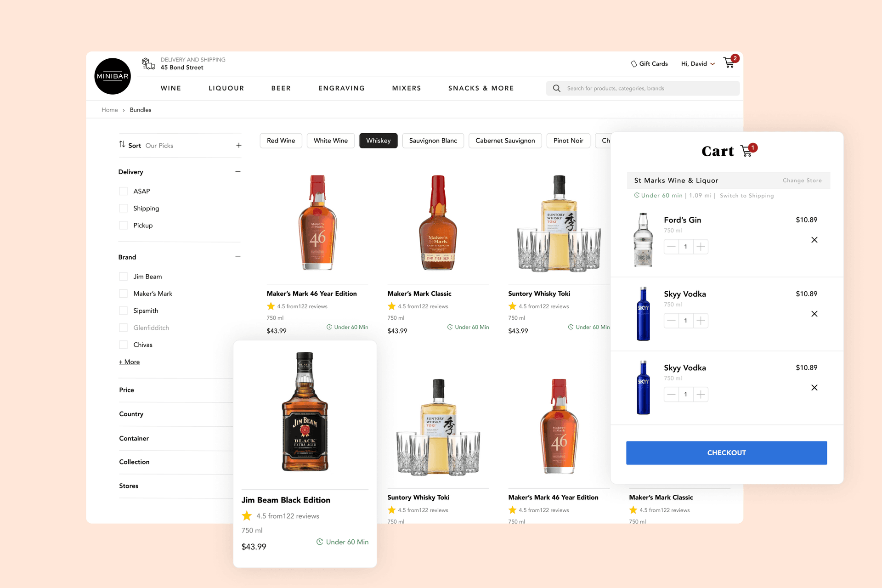882x588 pixels.
Task: Enable the ASAP delivery checkbox
Action: (x=123, y=191)
